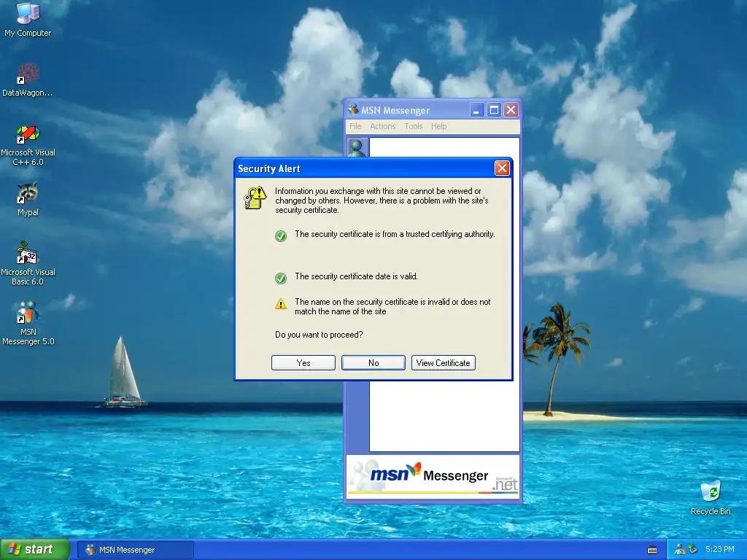The width and height of the screenshot is (747, 560).
Task: Click the padlock warning icon in Security Alert
Action: pos(255,198)
